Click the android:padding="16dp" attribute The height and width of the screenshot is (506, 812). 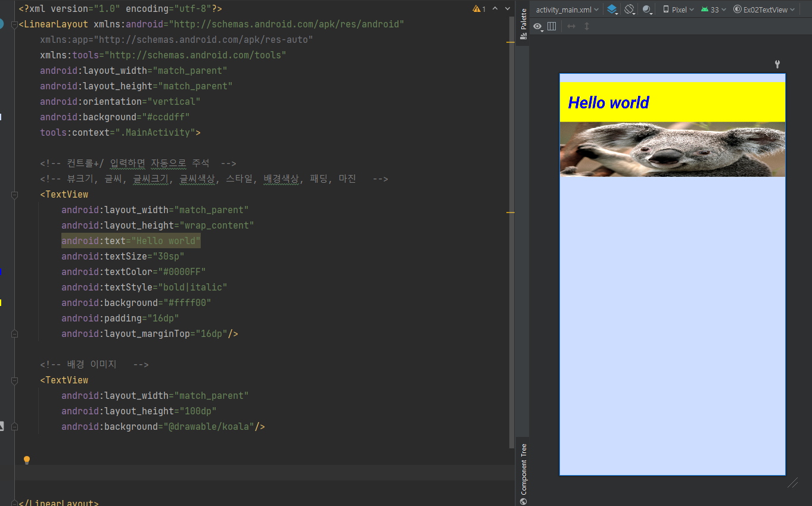click(120, 318)
